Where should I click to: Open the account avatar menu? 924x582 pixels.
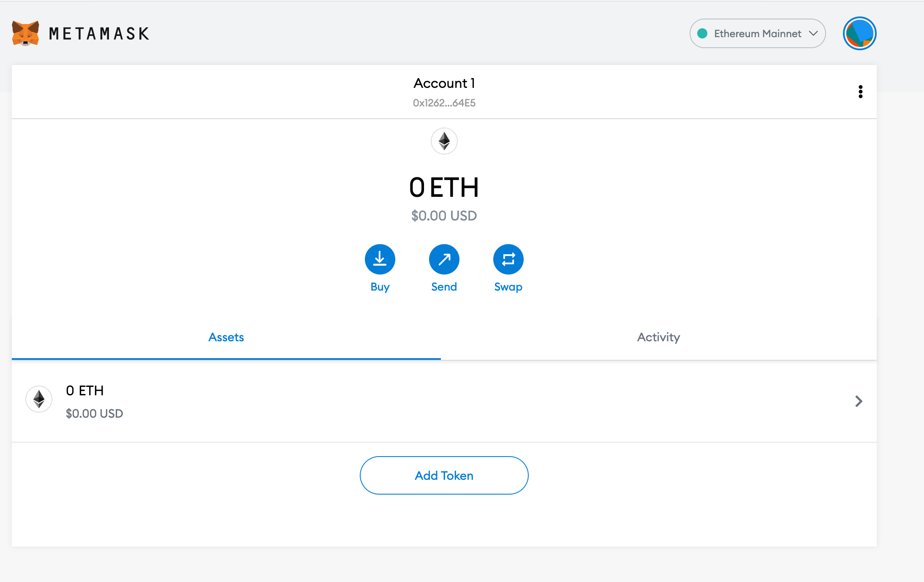(859, 33)
